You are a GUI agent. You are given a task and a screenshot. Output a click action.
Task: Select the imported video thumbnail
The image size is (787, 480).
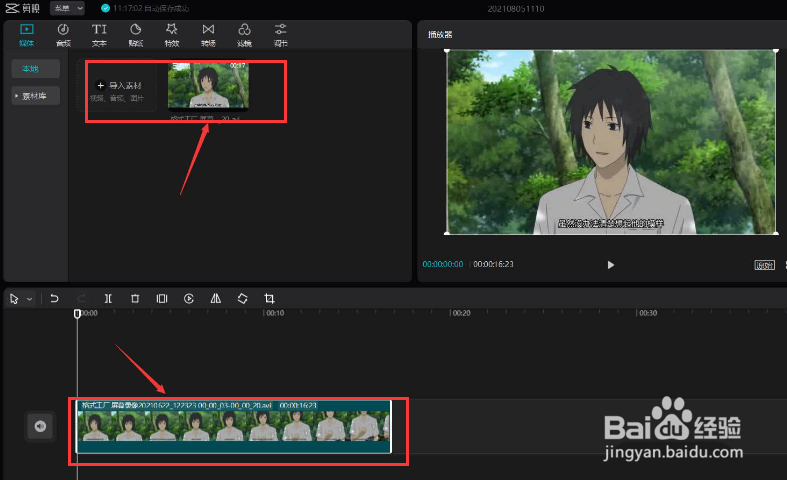click(208, 85)
